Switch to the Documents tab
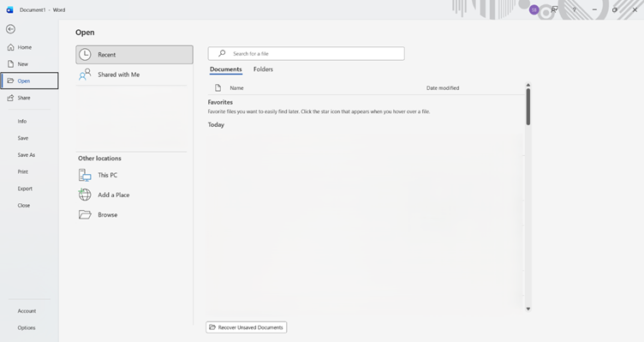 coord(226,69)
